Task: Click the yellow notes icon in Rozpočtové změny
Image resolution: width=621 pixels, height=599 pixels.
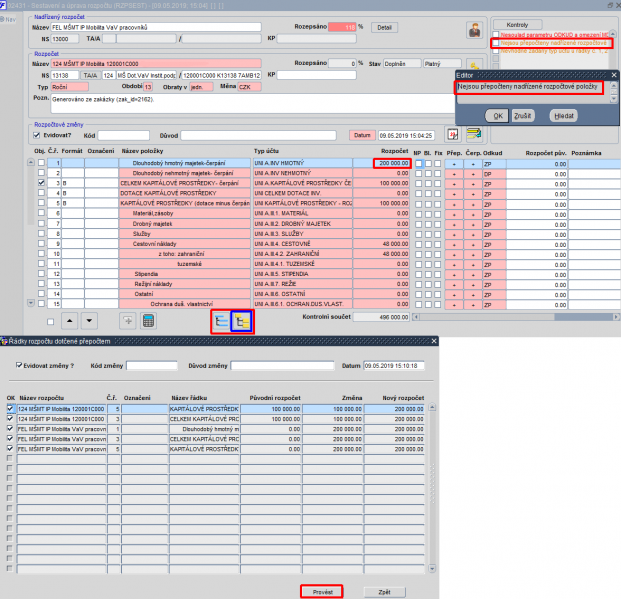Action: tap(474, 134)
